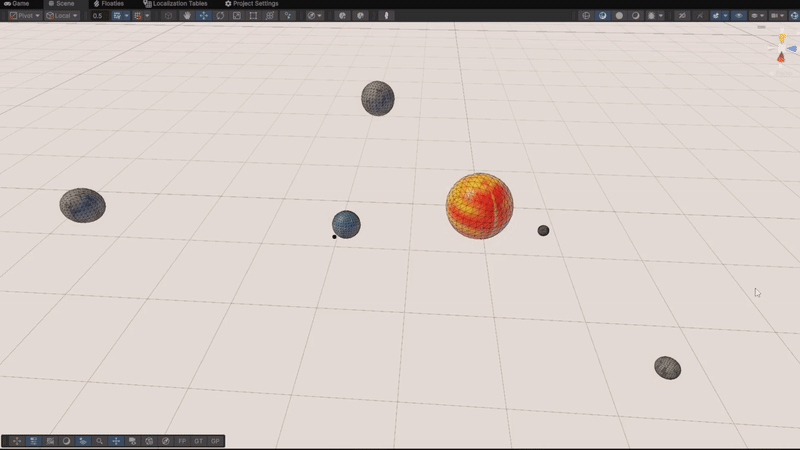Image resolution: width=800 pixels, height=450 pixels.
Task: Click the large orange sun sphere
Action: [x=479, y=206]
